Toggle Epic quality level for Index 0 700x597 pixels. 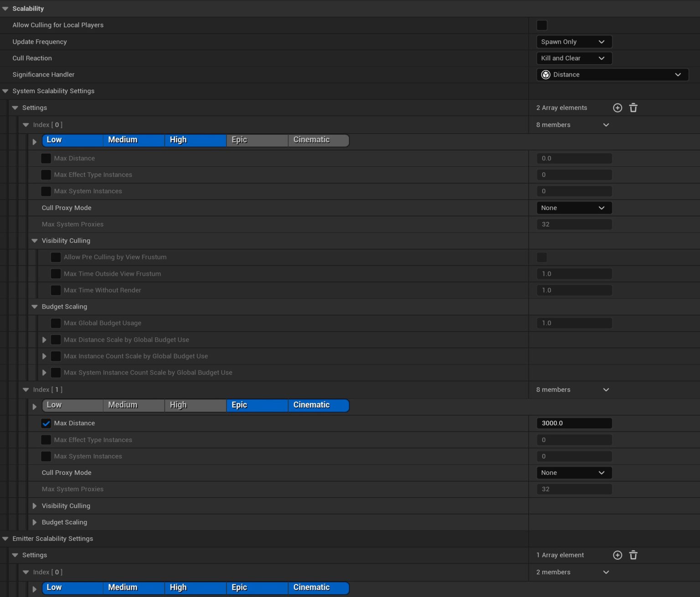click(257, 140)
